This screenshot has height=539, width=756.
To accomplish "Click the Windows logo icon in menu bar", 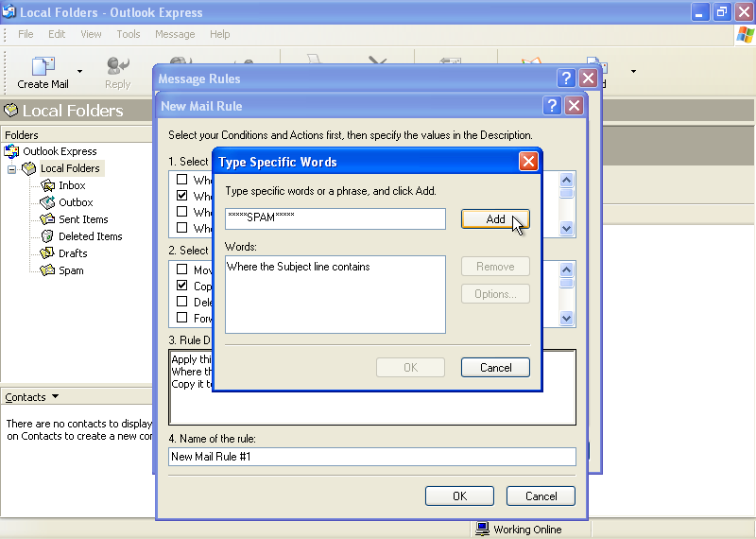I will pos(746,35).
